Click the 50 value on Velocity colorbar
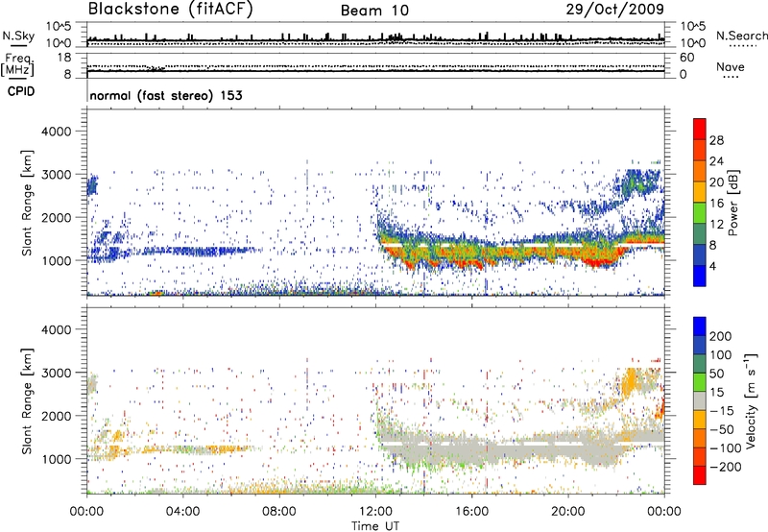 (x=716, y=374)
